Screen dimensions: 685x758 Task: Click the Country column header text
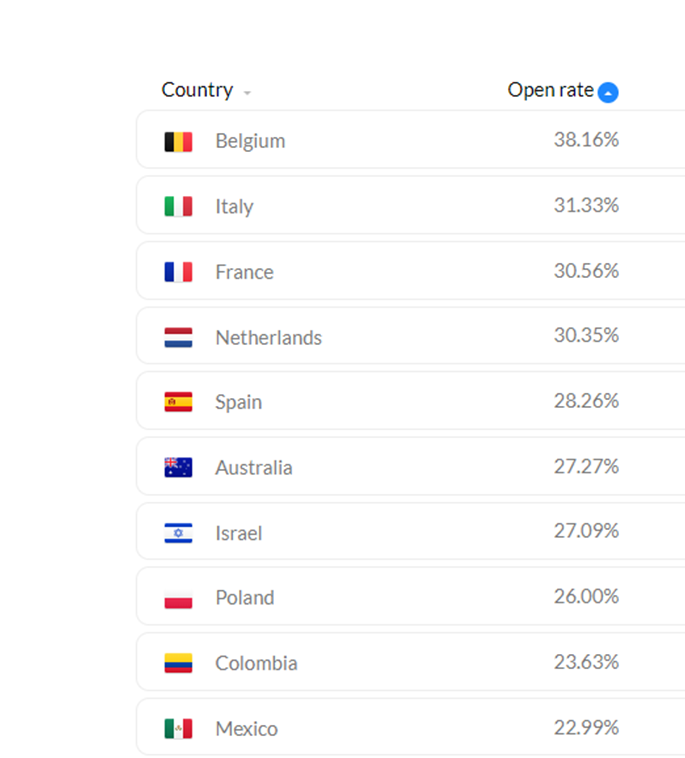pyautogui.click(x=197, y=90)
